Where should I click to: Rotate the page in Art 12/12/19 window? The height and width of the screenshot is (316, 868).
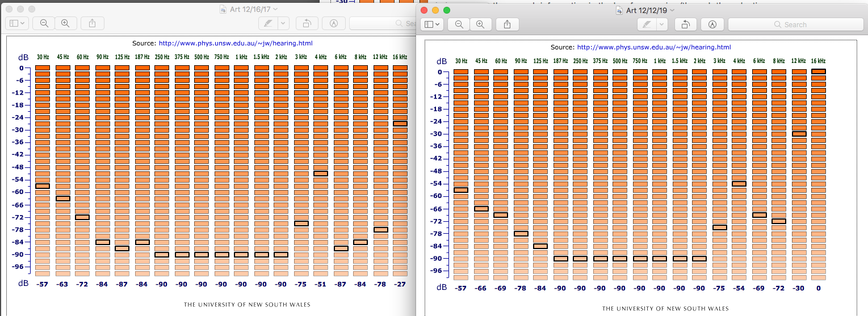pyautogui.click(x=685, y=24)
